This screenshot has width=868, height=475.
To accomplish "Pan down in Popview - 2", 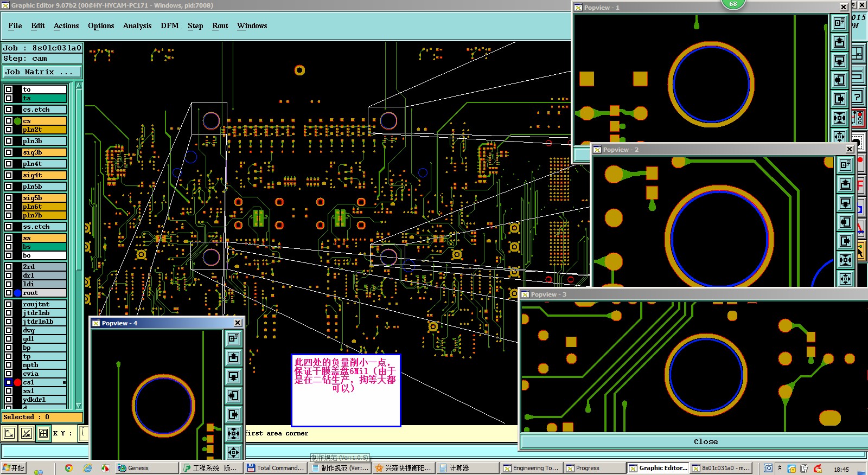I will (845, 203).
